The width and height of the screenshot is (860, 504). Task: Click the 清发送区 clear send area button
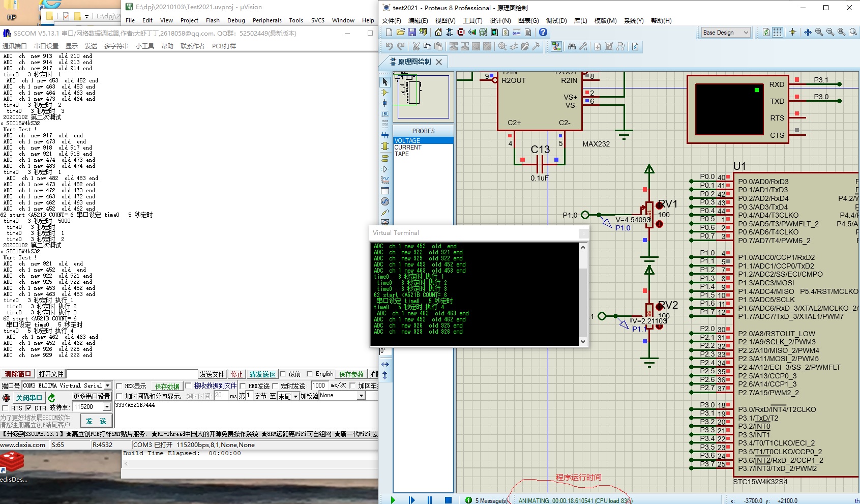pyautogui.click(x=262, y=374)
